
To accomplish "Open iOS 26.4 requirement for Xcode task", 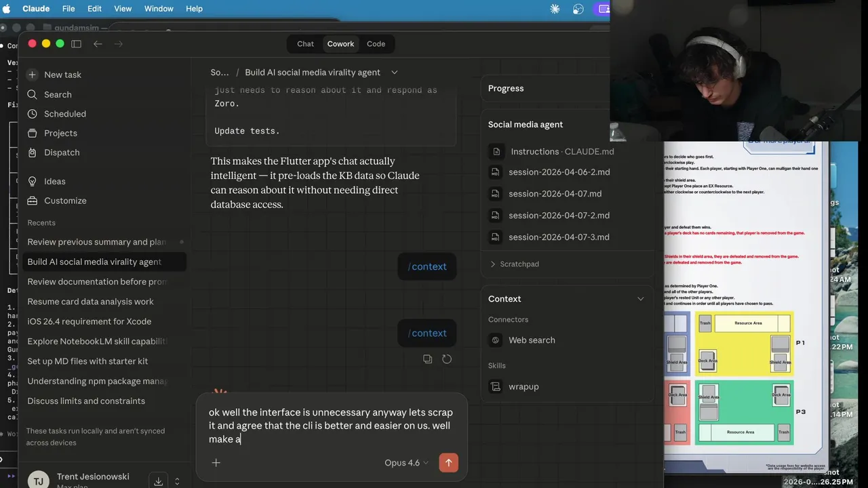I will click(x=104, y=321).
